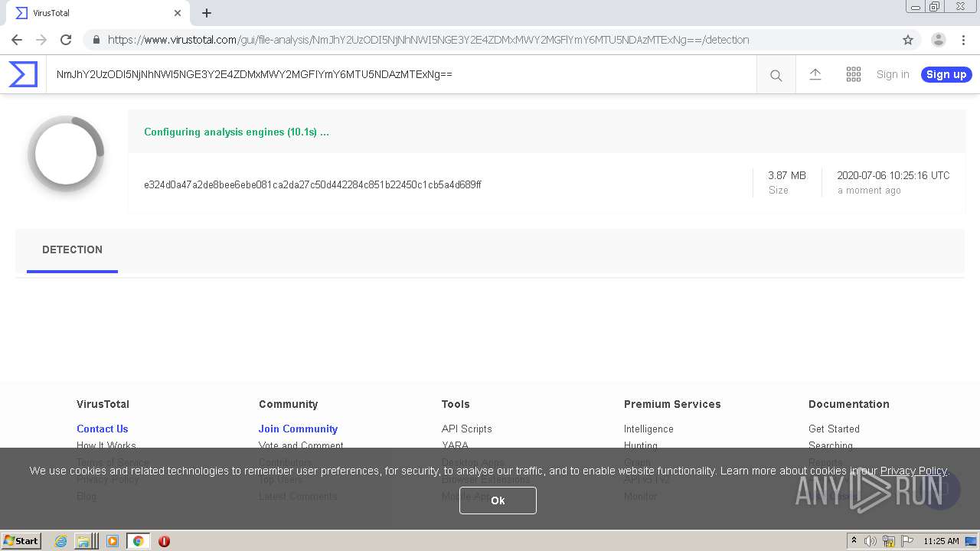This screenshot has height=551, width=980.
Task: Click the Documentation footer heading
Action: tap(849, 404)
